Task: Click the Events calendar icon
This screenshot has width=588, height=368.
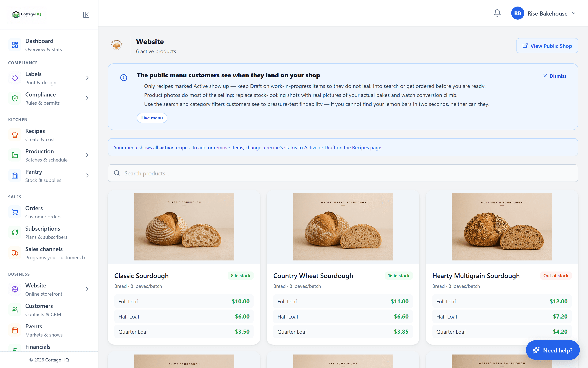Action: [15, 330]
